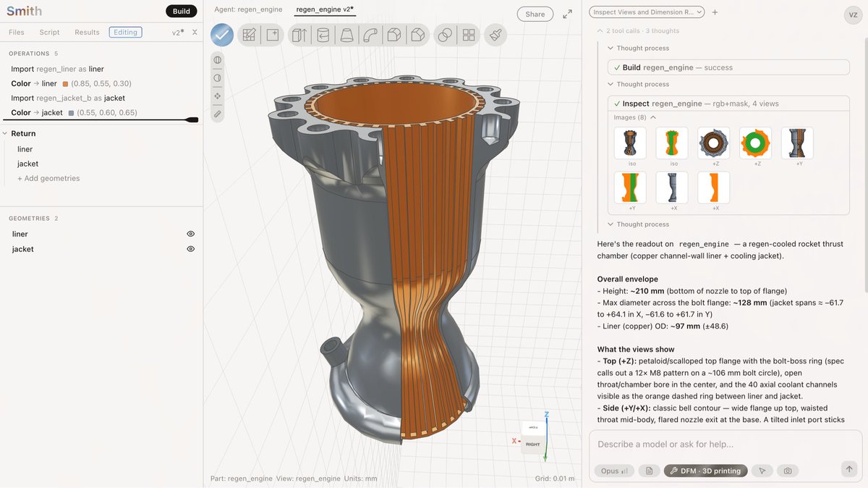868x488 pixels.
Task: Switch to the Files tab
Action: coord(16,33)
